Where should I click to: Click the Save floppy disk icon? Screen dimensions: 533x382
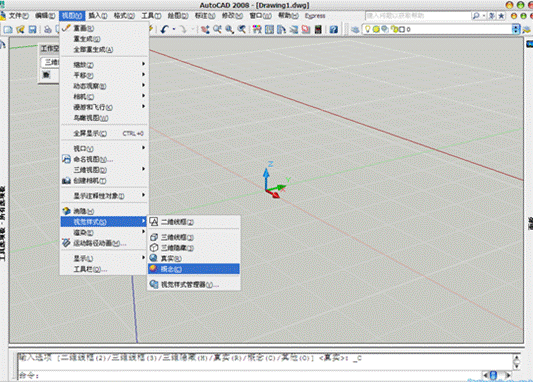pyautogui.click(x=32, y=30)
